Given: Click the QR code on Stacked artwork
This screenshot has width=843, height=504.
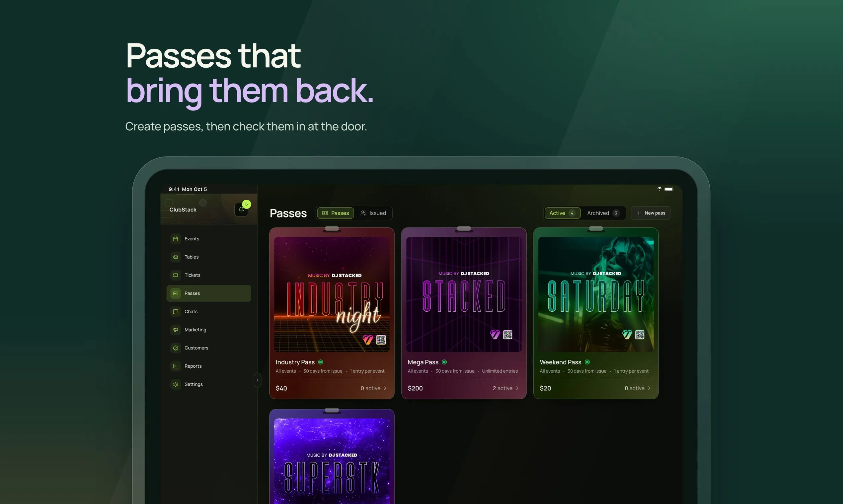Looking at the screenshot, I should [507, 335].
